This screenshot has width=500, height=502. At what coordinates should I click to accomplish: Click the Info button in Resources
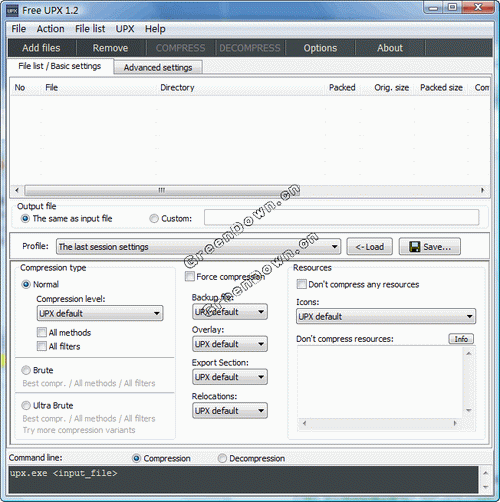pos(461,339)
